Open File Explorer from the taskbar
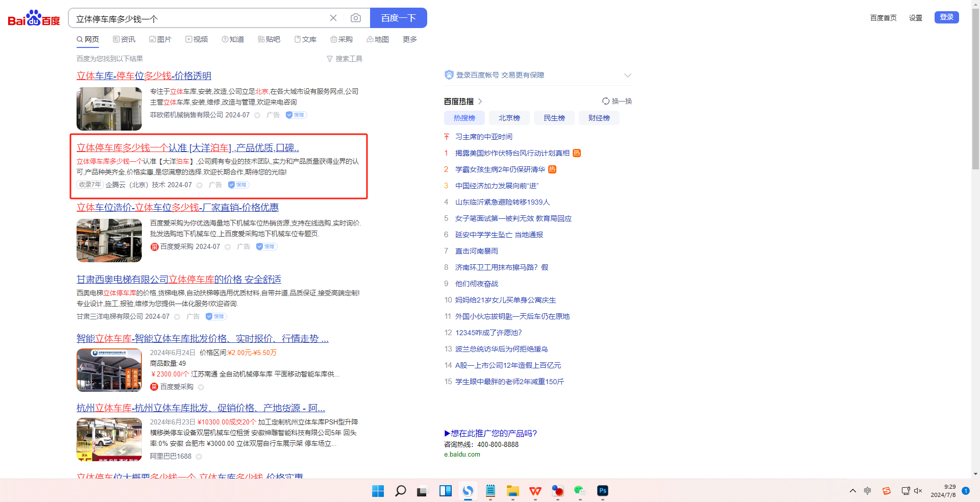This screenshot has height=502, width=980. click(512, 491)
